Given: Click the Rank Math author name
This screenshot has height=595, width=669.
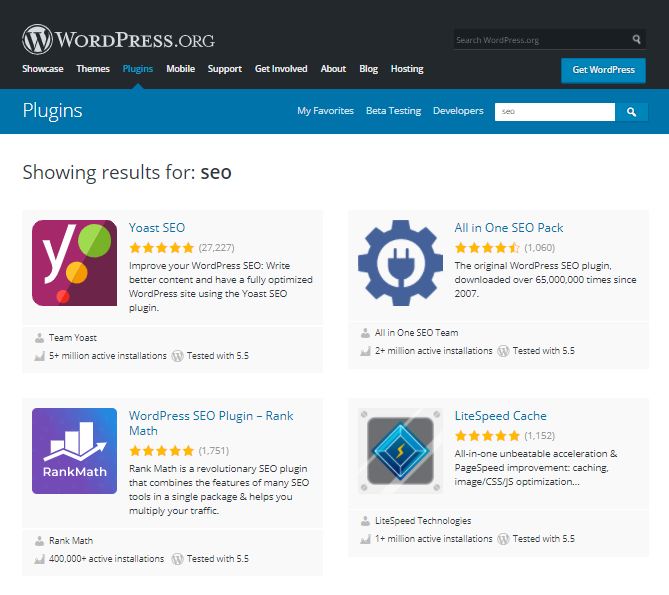Looking at the screenshot, I should point(71,541).
